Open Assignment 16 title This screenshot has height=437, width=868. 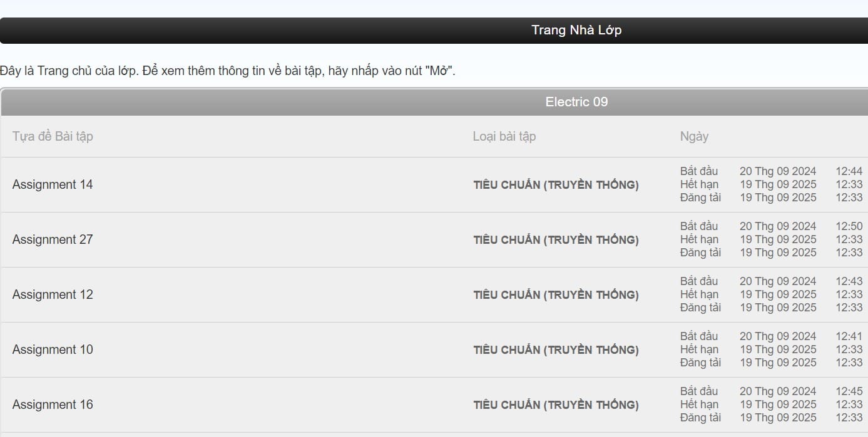point(53,404)
